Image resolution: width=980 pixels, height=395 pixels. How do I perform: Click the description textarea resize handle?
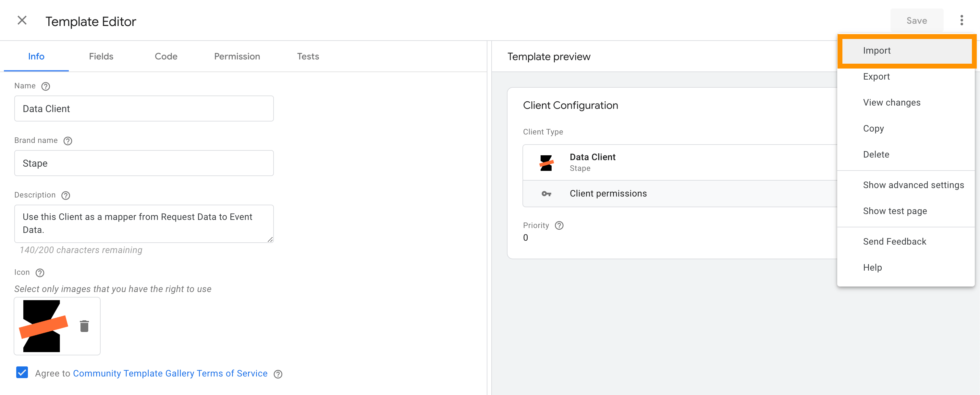click(270, 239)
